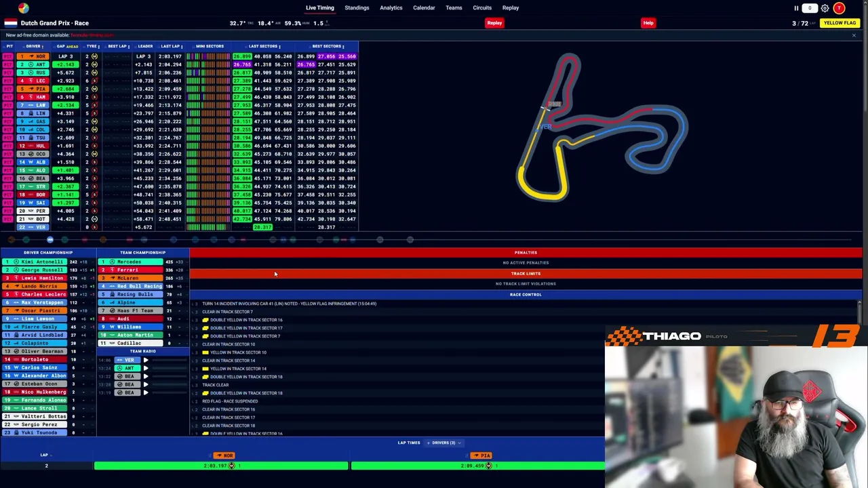Toggle the PIT indicator for LIN

pyautogui.click(x=8, y=114)
